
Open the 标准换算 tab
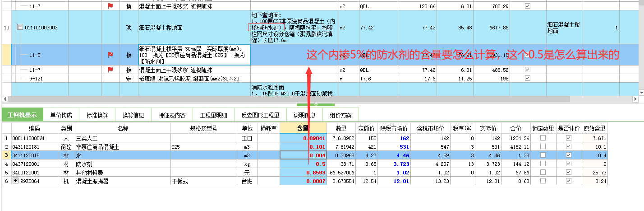point(97,115)
